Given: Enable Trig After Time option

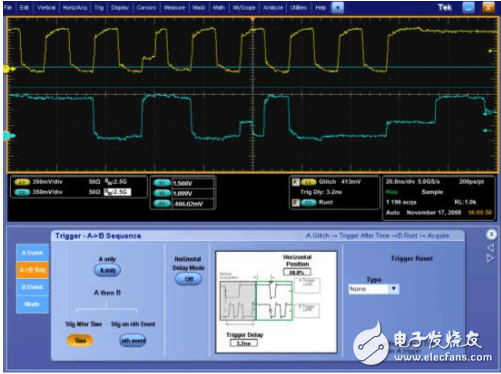Looking at the screenshot, I should click(80, 341).
